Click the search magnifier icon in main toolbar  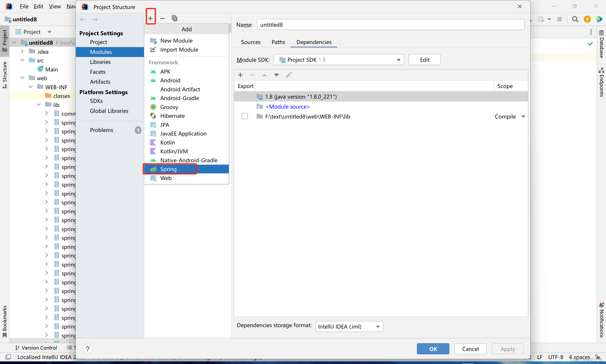point(575,19)
